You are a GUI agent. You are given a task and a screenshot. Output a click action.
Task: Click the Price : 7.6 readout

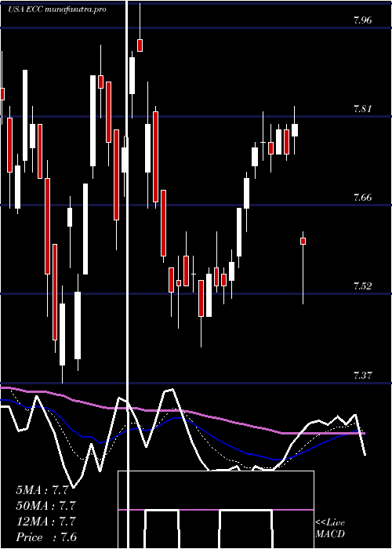(x=46, y=537)
